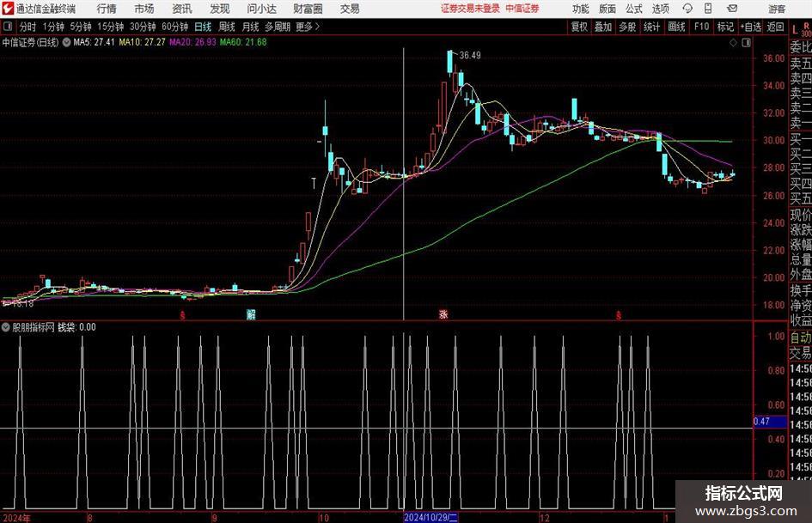Screen dimensions: 812x523
Task: Switch to the 60分钟 period tab
Action: tap(175, 27)
